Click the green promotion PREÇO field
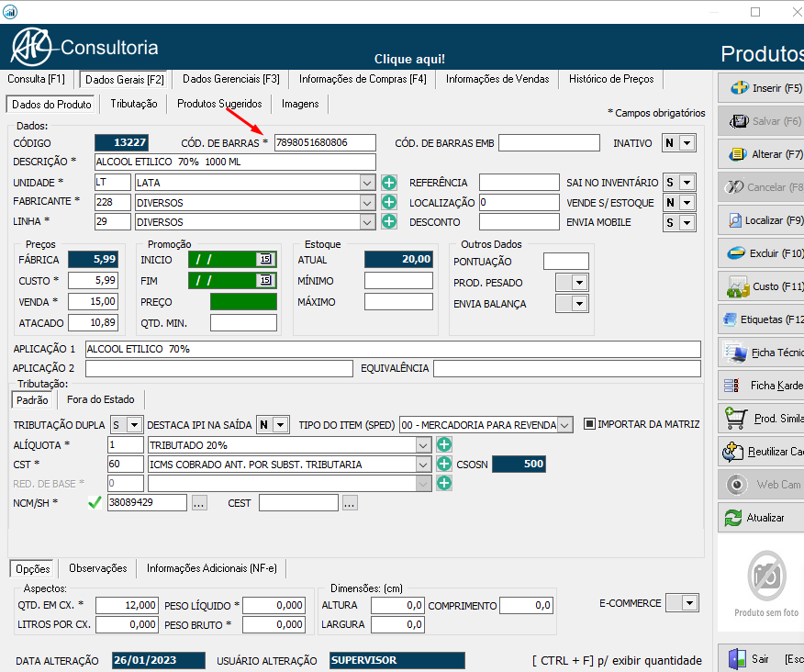 [x=243, y=302]
